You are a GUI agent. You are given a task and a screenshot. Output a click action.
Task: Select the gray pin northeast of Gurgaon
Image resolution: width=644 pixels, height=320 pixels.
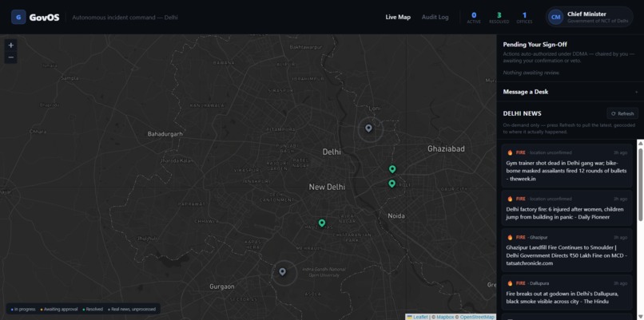[282, 271]
